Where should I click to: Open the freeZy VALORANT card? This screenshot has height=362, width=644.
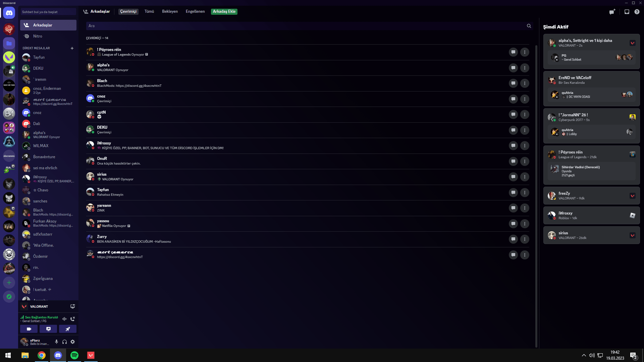(591, 196)
